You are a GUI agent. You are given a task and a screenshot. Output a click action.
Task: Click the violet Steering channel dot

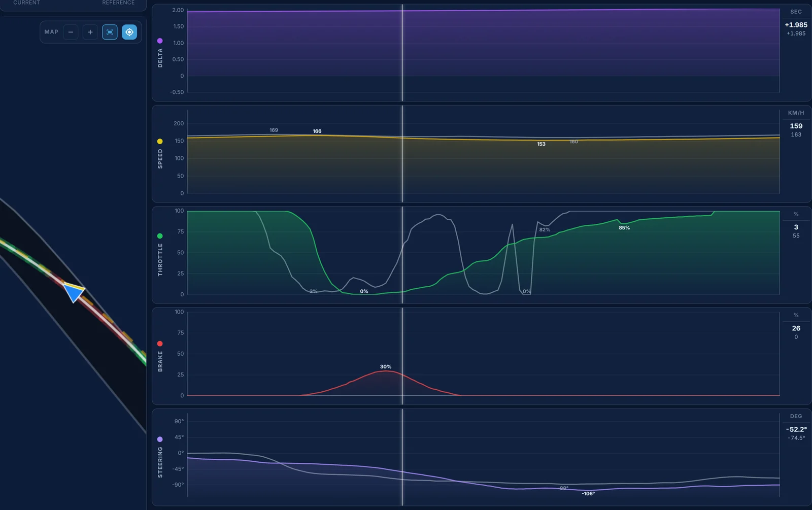click(x=160, y=439)
